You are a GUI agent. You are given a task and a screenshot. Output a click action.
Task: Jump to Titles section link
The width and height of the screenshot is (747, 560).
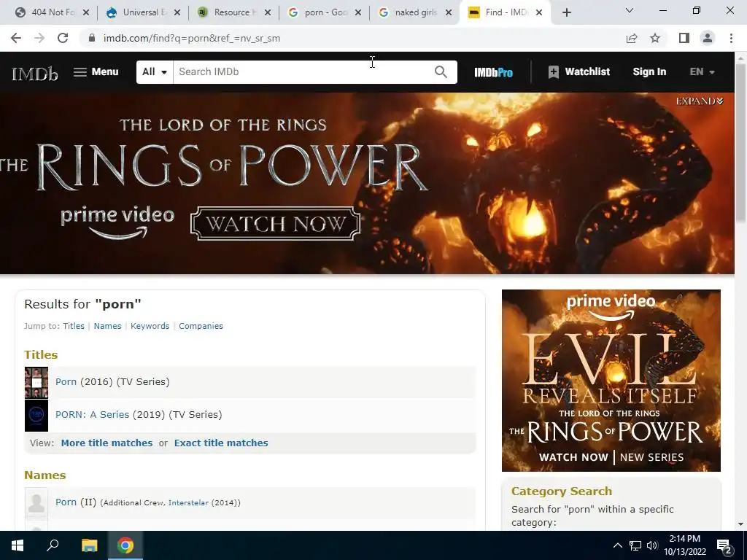pyautogui.click(x=74, y=326)
